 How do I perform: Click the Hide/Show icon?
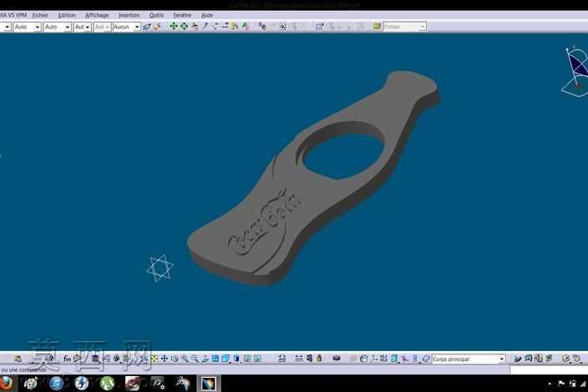[247, 359]
